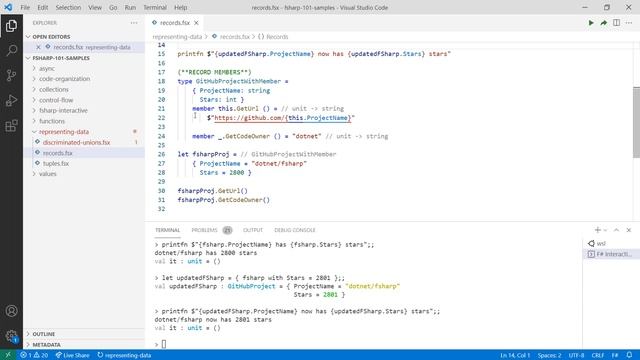Switch to the Debug Console tab

295,230
